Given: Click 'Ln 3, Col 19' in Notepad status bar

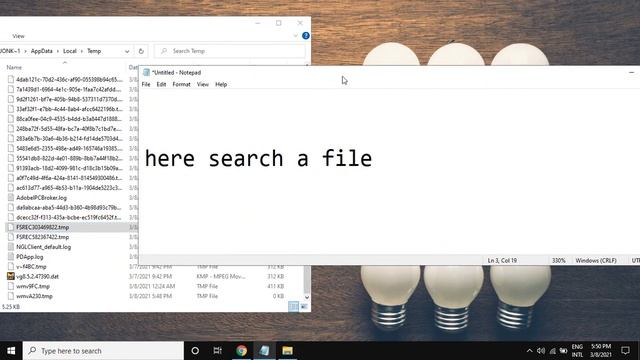Looking at the screenshot, I should click(502, 260).
